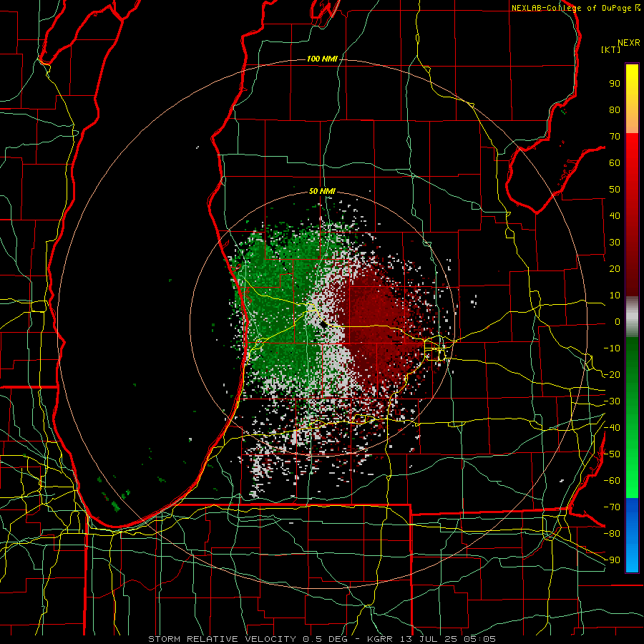644x644 pixels.
Task: Click the 13 JUL 25 05:05 timestamp
Action: [448, 639]
